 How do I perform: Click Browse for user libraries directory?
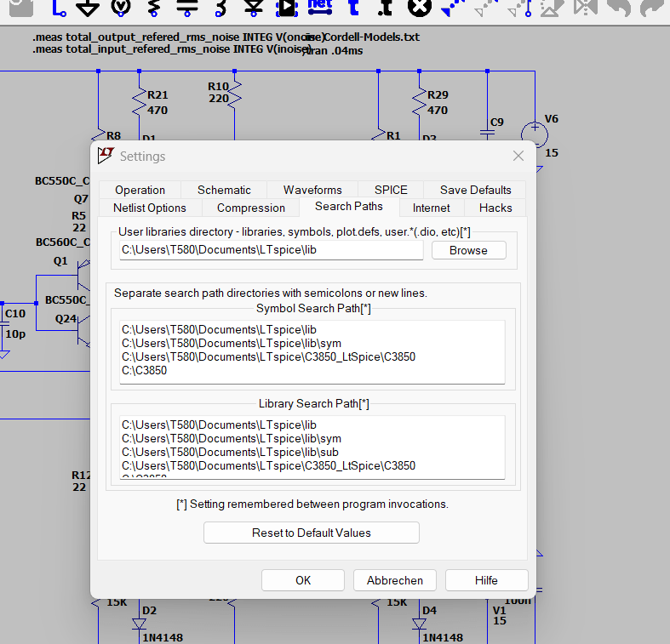tap(469, 250)
